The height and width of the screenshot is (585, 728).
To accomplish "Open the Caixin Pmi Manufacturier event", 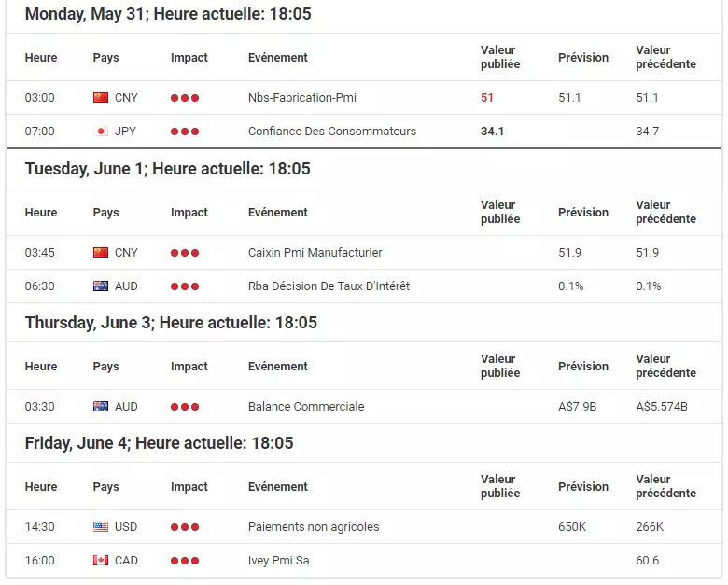I will tap(315, 253).
